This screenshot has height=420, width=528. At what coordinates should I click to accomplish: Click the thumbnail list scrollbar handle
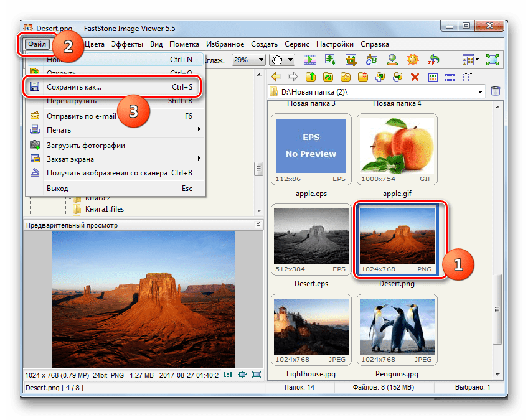click(497, 309)
